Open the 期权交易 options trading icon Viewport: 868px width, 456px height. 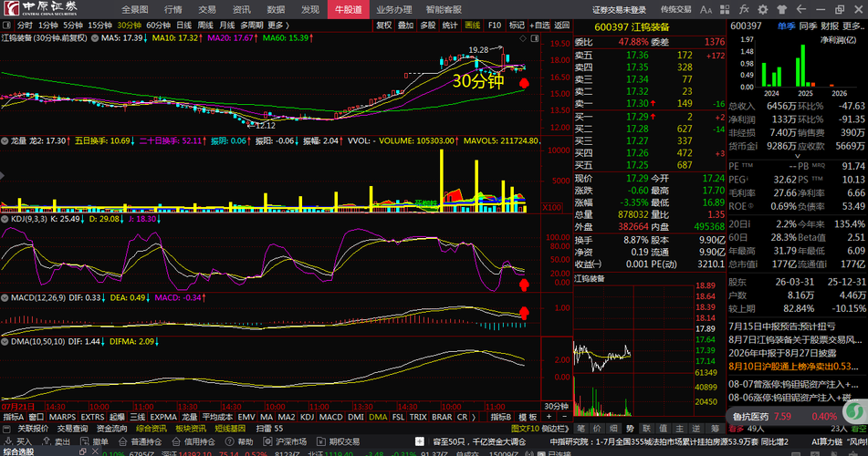pos(320,441)
